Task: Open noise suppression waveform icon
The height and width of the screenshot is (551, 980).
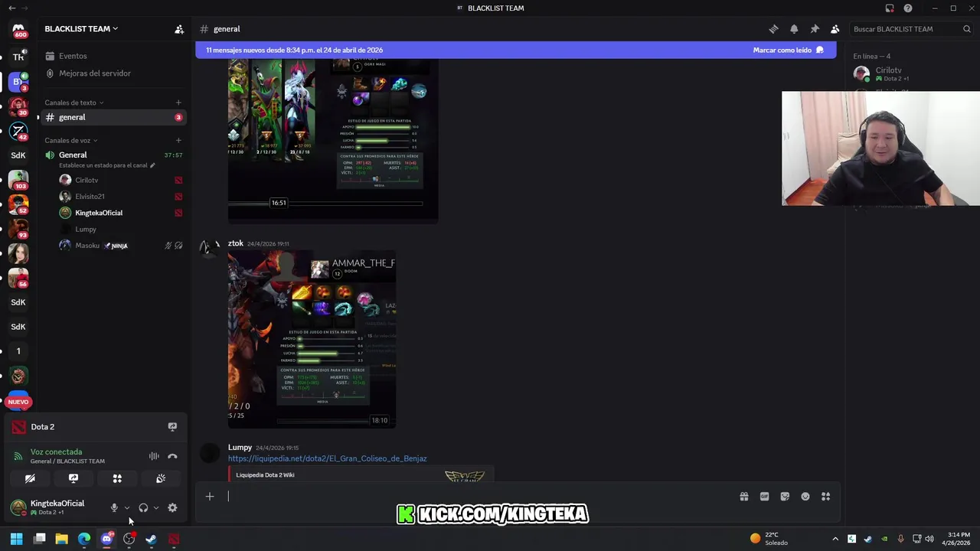Action: [154, 456]
